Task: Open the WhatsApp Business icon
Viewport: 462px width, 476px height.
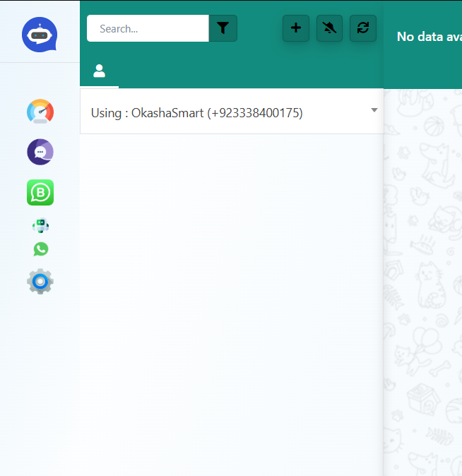Action: click(x=40, y=193)
